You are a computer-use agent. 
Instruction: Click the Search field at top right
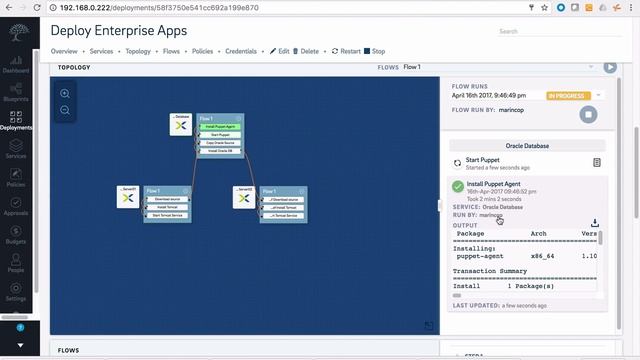[560, 31]
